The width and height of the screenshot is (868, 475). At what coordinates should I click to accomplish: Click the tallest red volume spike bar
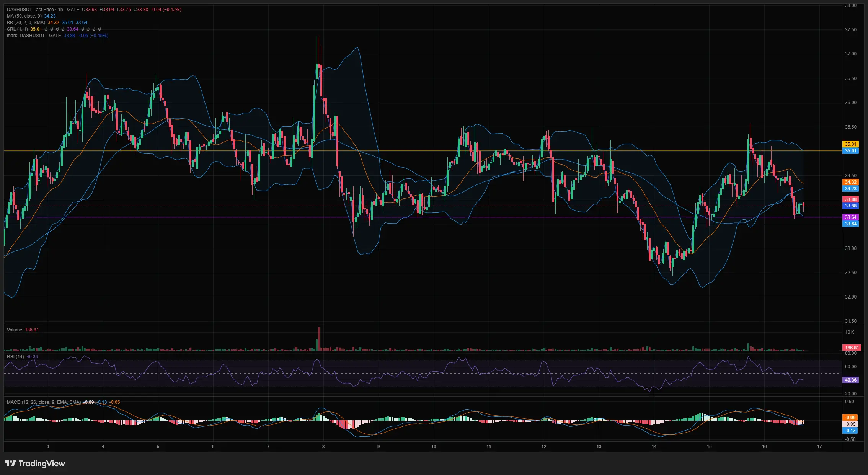tap(319, 338)
